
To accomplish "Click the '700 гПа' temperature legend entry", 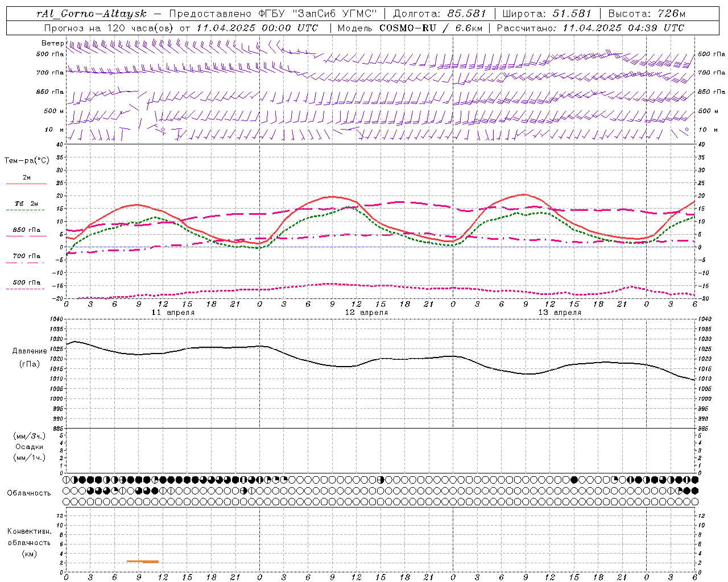I will coord(27,256).
